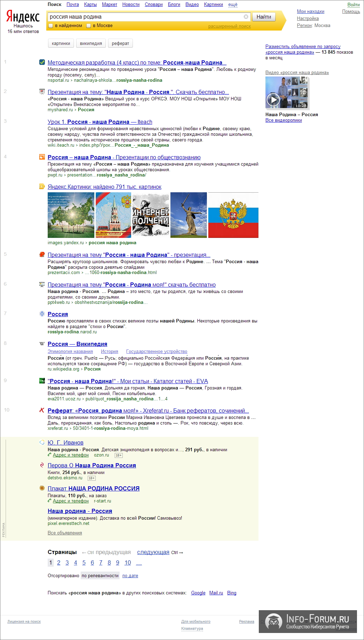The height and width of the screenshot is (640, 364).
Task: Click the nsportal.ru result favicon
Action: pos(42,62)
